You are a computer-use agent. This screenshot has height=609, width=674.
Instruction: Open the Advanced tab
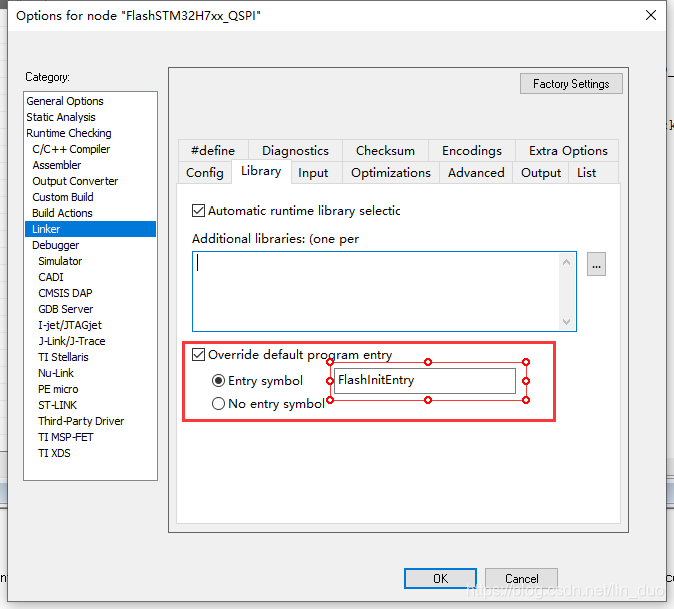pos(476,173)
